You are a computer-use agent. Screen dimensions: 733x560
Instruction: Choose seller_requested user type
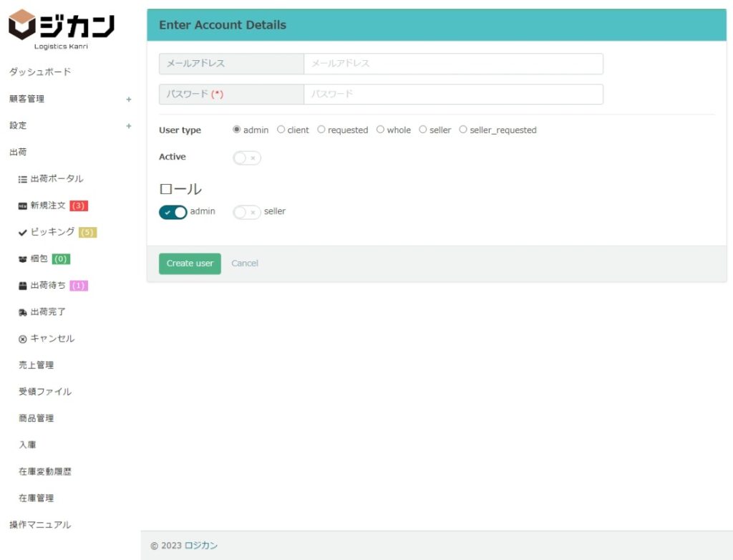point(463,130)
